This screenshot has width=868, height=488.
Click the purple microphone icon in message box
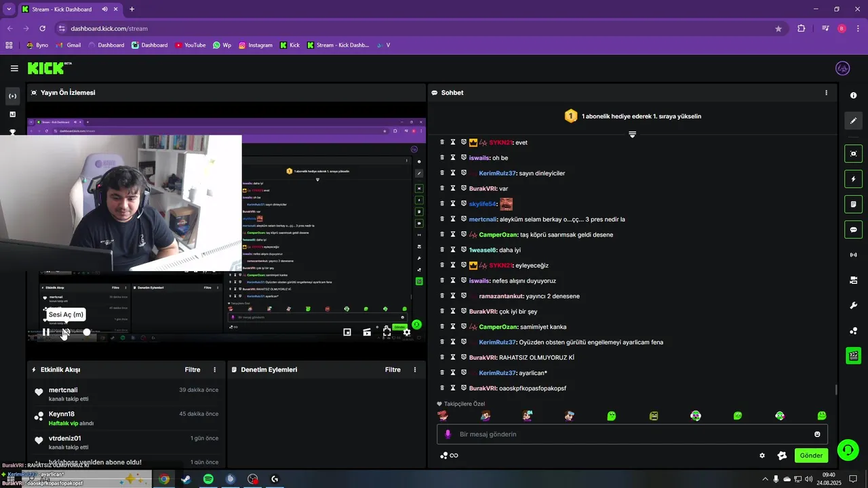(448, 434)
